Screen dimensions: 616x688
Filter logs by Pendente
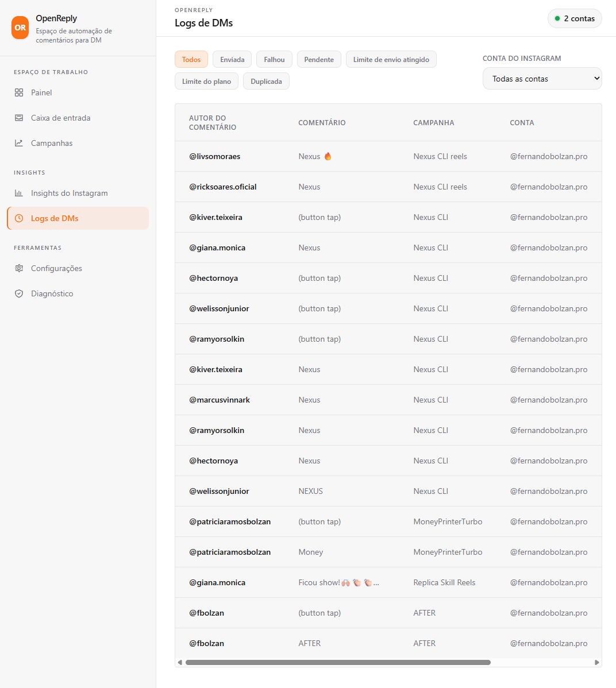coord(319,59)
